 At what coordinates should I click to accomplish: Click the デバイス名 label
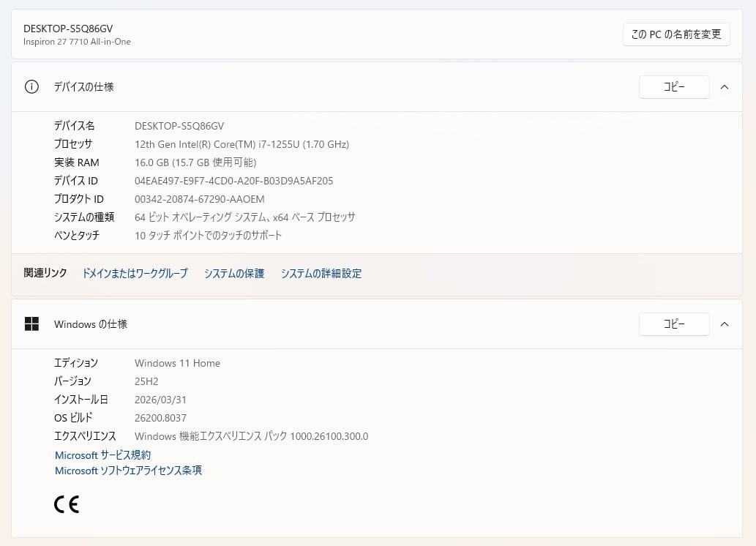[74, 126]
